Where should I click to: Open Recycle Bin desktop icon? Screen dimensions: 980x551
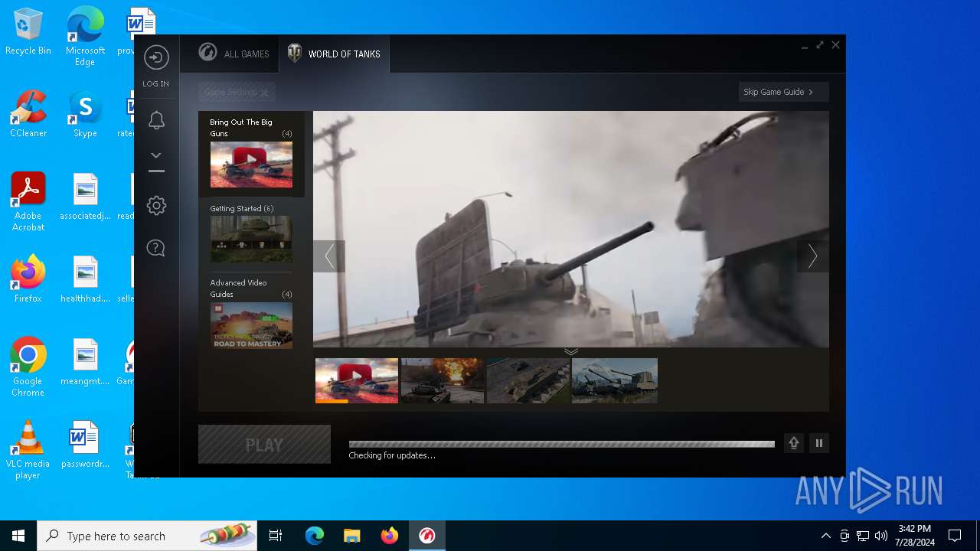coord(28,33)
